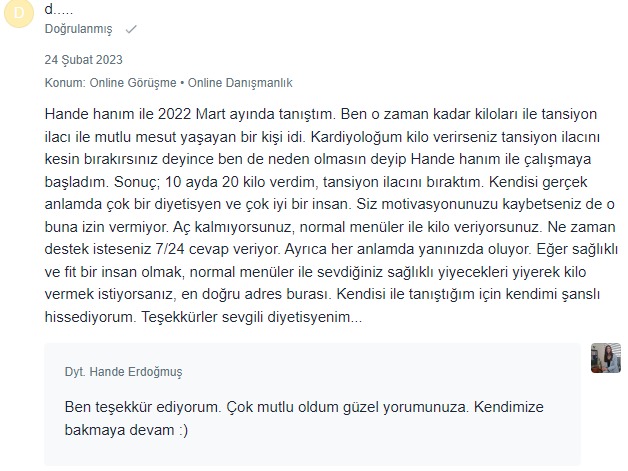Click closing text 'Teşekkürler sevgili diyetisyenim...'
This screenshot has height=471, width=628.
tap(252, 317)
